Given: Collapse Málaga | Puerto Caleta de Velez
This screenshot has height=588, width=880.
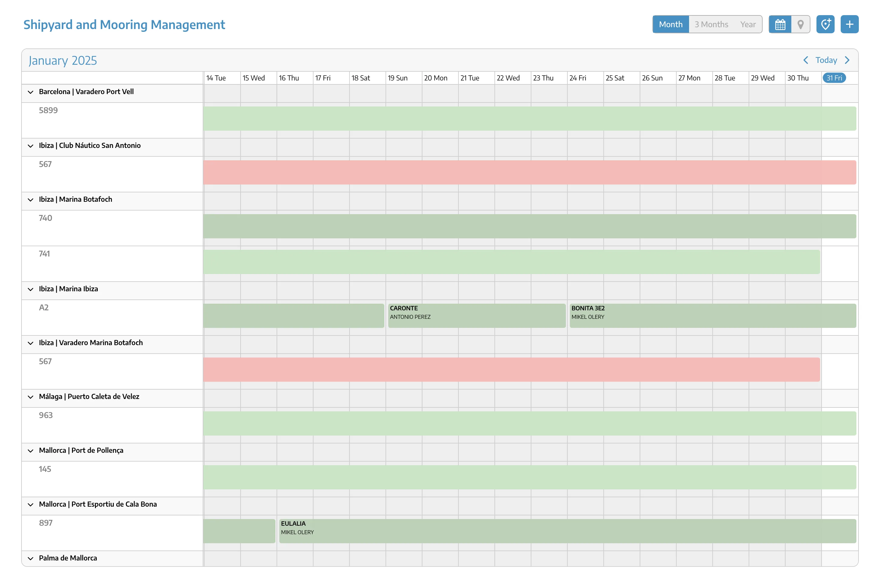Looking at the screenshot, I should point(31,397).
